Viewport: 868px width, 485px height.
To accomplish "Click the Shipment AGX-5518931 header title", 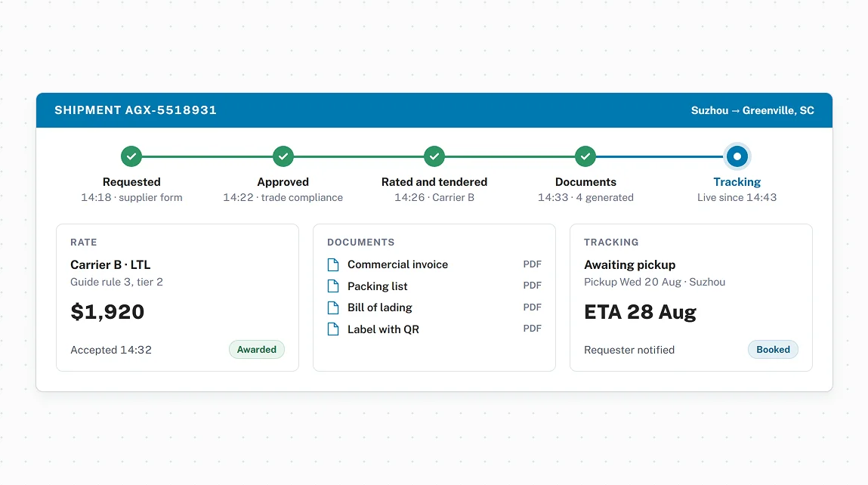I will coord(136,110).
